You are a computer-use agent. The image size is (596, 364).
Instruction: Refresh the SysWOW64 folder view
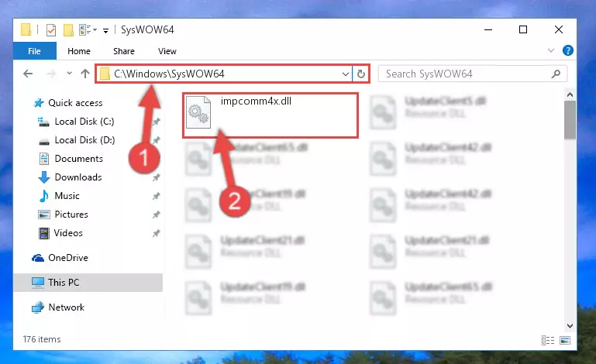360,74
